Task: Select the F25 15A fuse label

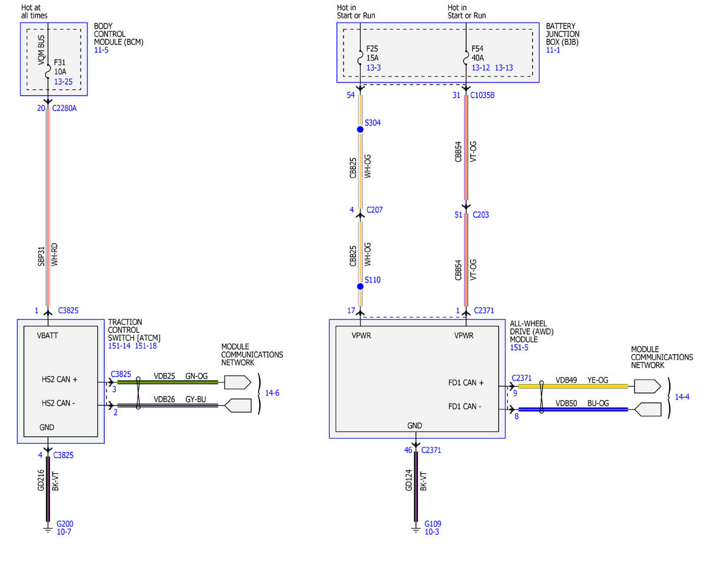Action: [x=373, y=54]
